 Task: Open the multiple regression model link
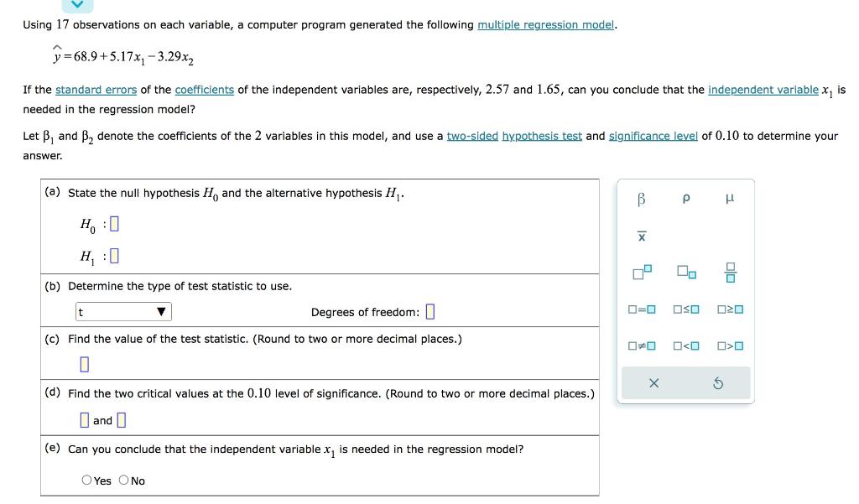[x=545, y=24]
